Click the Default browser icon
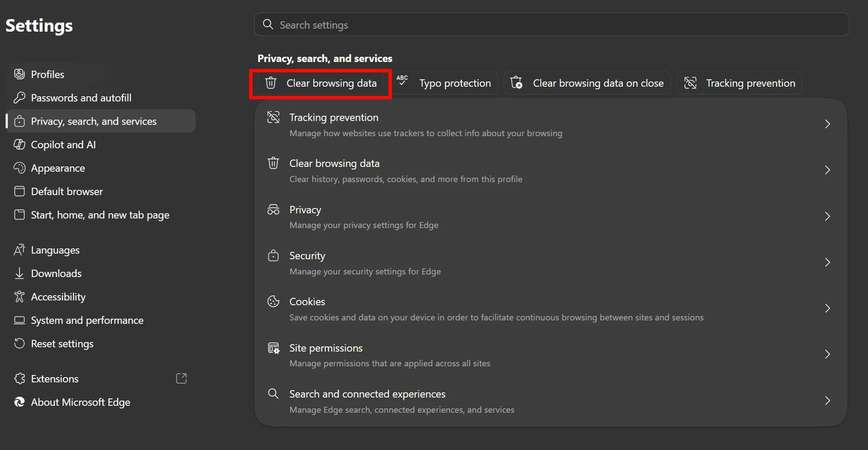This screenshot has width=868, height=450. 20,191
